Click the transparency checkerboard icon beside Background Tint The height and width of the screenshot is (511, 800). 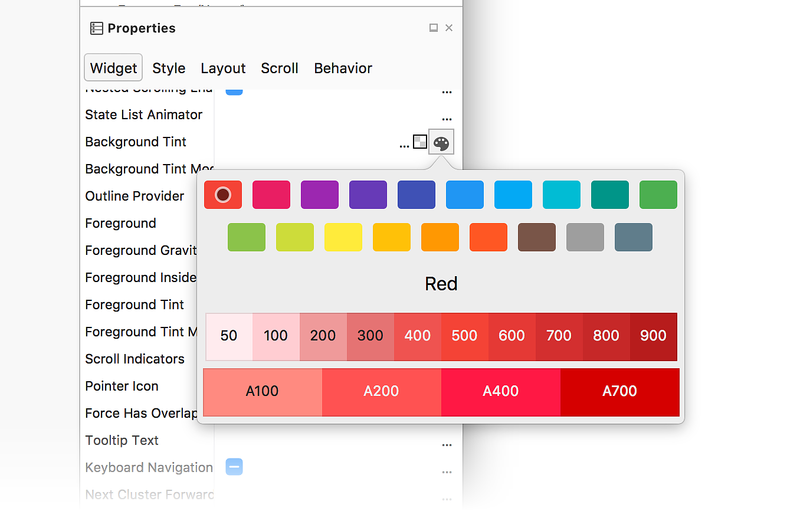click(x=421, y=143)
